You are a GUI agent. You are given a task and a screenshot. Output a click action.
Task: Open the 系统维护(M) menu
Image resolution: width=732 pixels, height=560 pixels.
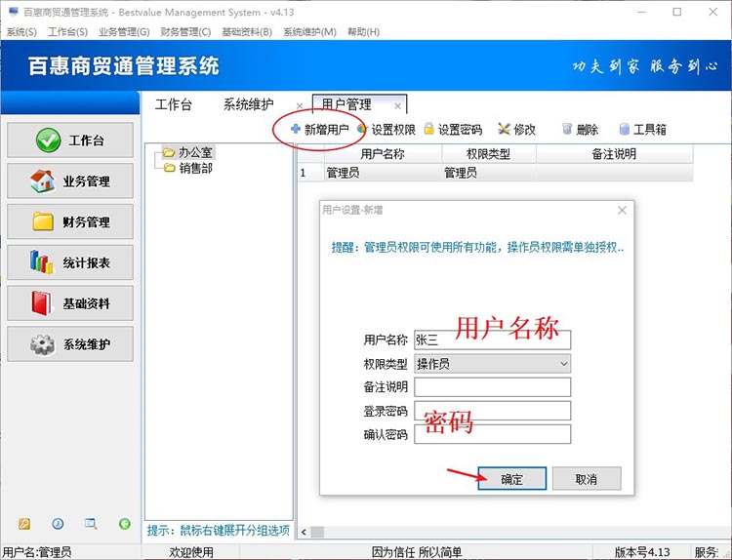point(310,32)
